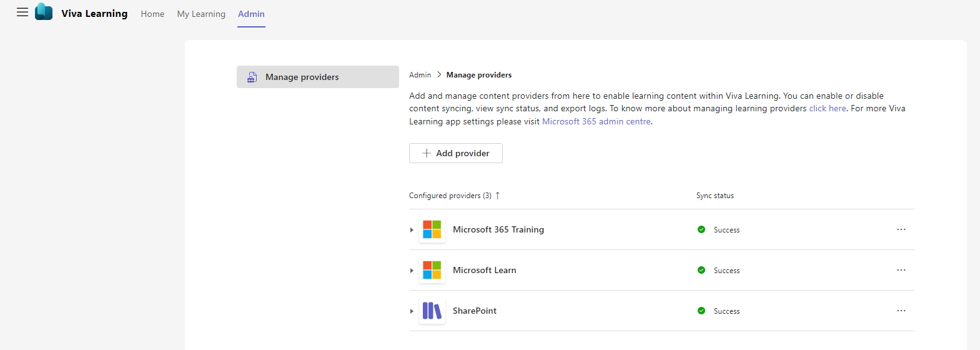
Task: Click Microsoft Learn success status icon
Action: (701, 270)
